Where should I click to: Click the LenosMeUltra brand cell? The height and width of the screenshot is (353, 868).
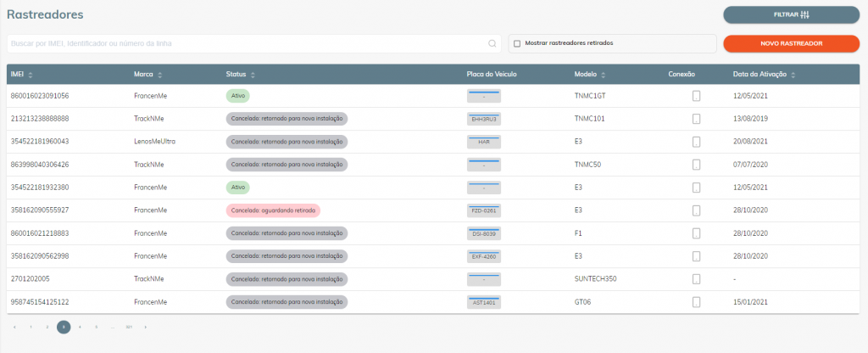coord(154,142)
